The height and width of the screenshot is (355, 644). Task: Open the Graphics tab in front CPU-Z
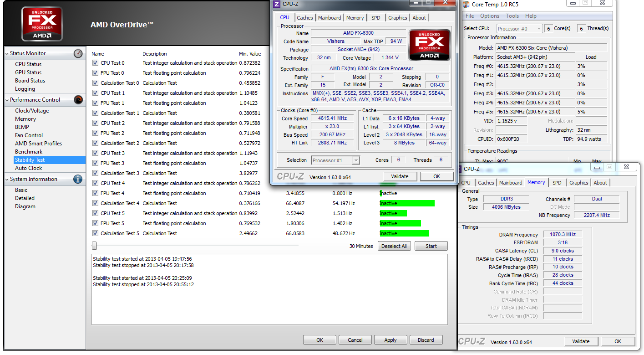click(x=398, y=18)
